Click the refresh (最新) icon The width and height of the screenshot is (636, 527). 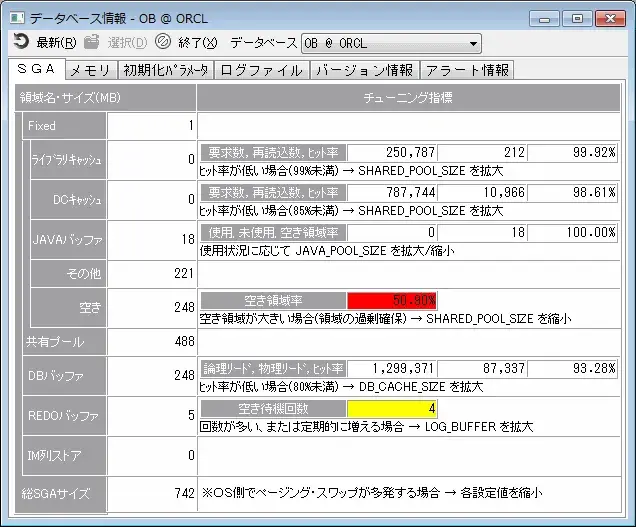(22, 42)
